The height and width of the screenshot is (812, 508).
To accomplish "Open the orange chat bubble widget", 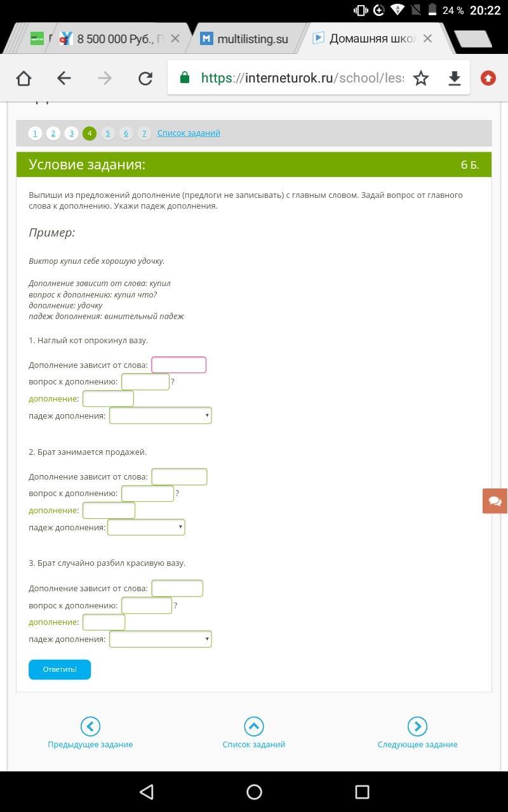I will coord(495,501).
